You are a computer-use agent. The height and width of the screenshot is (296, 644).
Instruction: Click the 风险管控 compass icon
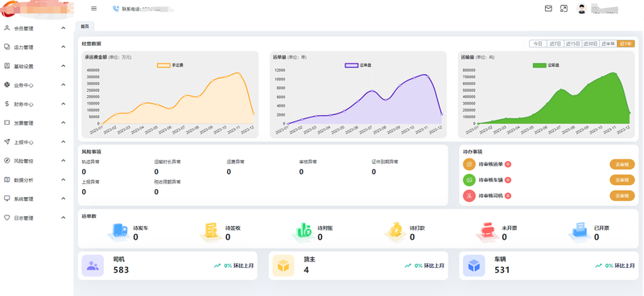click(6, 161)
